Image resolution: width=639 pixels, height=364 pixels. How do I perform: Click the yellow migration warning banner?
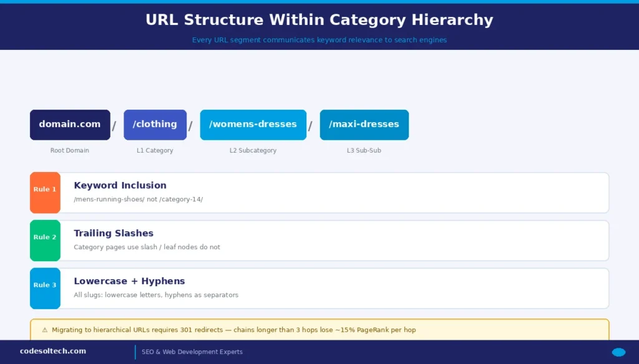point(319,329)
